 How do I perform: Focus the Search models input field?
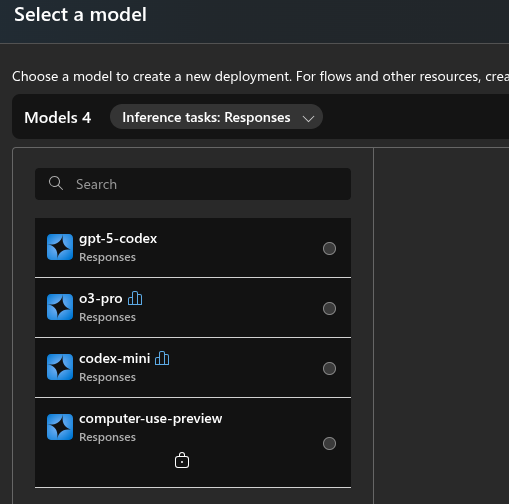click(193, 184)
